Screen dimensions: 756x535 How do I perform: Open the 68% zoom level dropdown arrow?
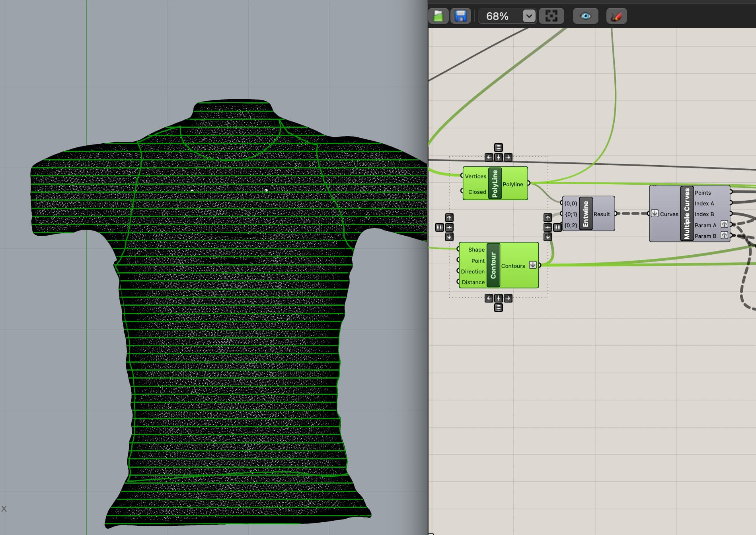(x=529, y=16)
